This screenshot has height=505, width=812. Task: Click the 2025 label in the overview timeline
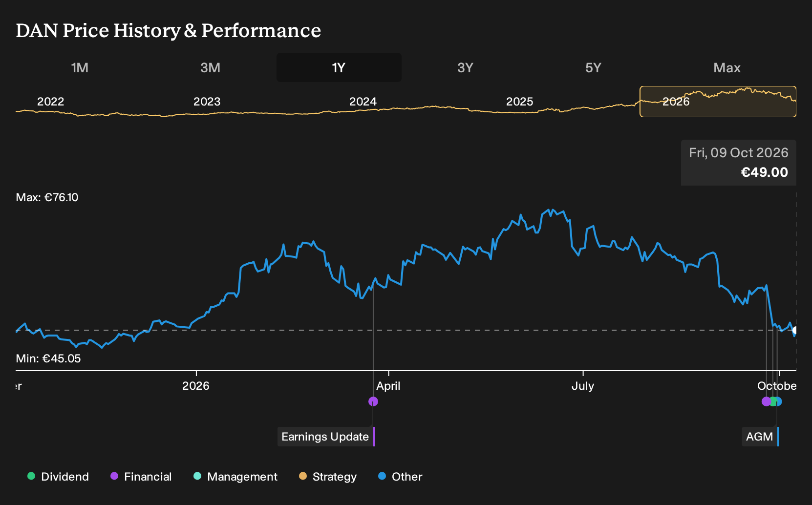click(x=520, y=102)
